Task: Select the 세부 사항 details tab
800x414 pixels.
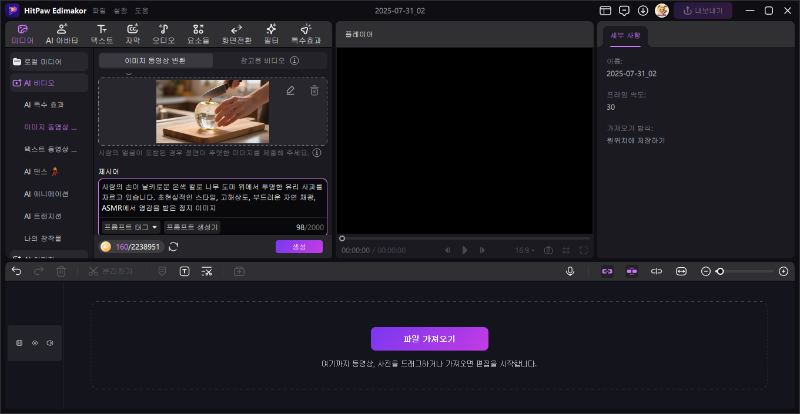Action: tap(626, 36)
